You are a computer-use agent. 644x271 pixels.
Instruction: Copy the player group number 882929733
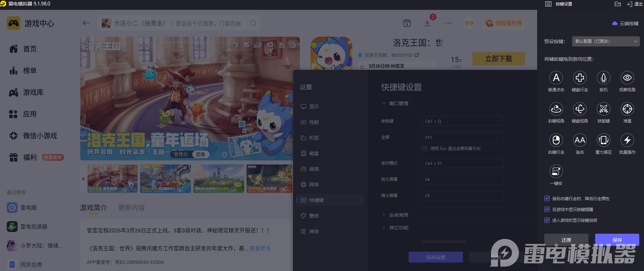pos(417,55)
